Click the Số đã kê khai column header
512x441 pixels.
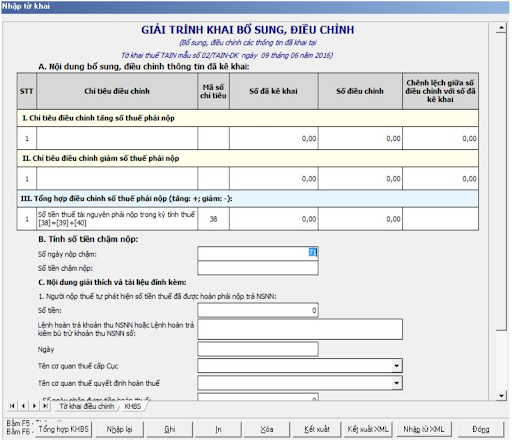[274, 91]
